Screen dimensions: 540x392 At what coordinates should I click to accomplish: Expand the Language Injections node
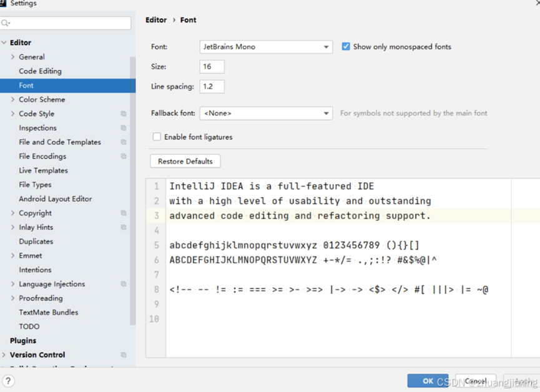point(12,284)
